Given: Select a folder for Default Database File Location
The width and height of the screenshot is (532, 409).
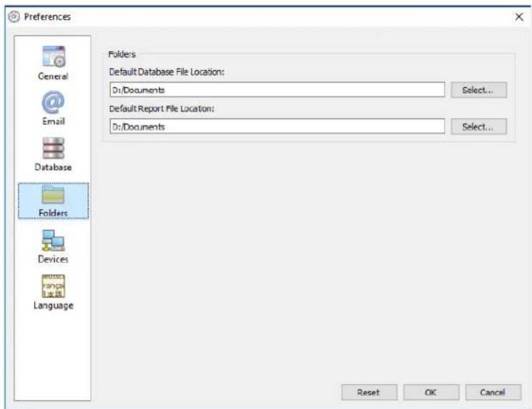Looking at the screenshot, I should pyautogui.click(x=479, y=90).
